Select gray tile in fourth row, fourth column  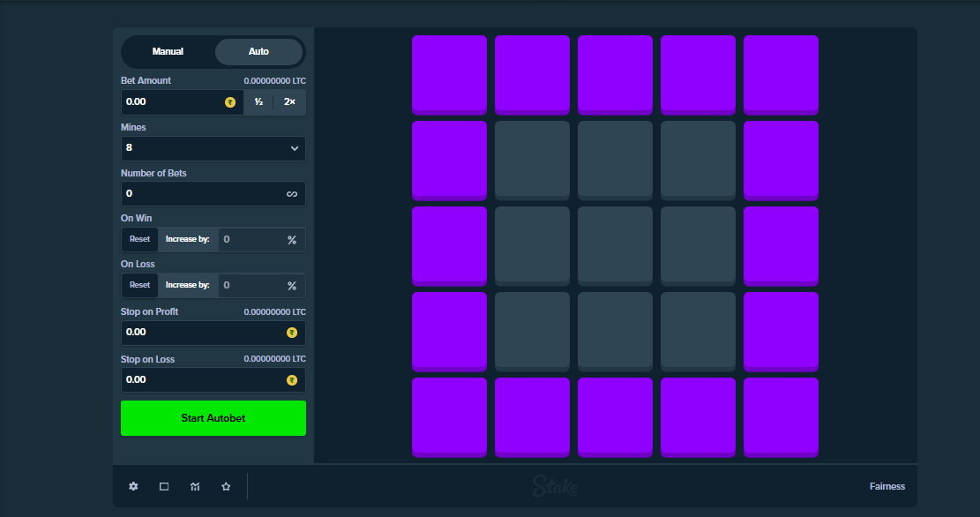click(698, 332)
